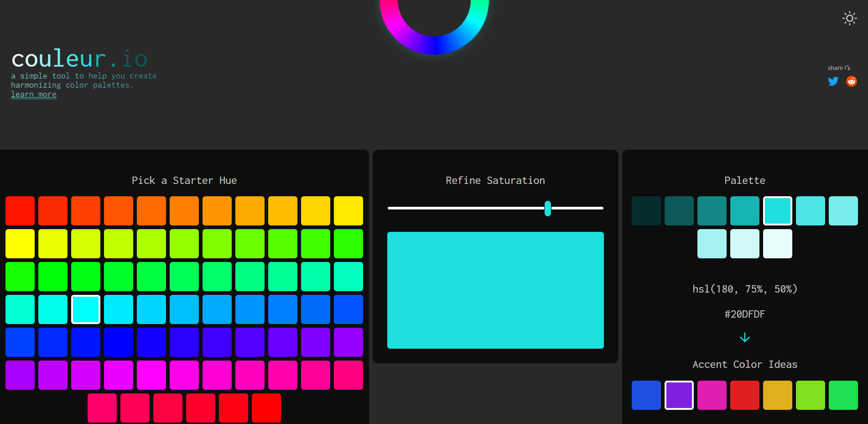Share on Twitter using the bird icon
The image size is (868, 424).
833,81
